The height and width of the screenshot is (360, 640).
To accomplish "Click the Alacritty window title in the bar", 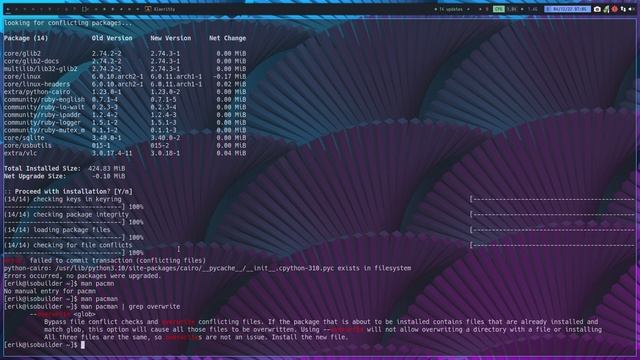I will click(x=164, y=9).
